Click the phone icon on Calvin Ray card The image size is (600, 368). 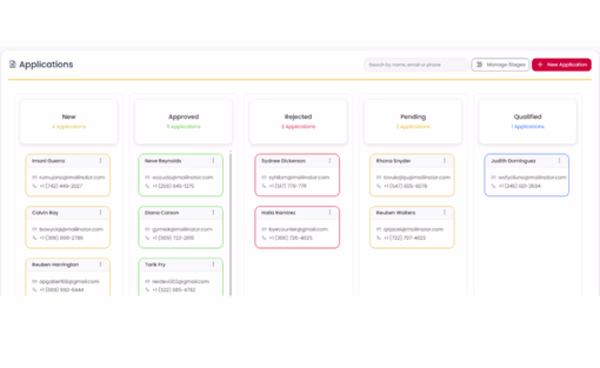tap(34, 238)
